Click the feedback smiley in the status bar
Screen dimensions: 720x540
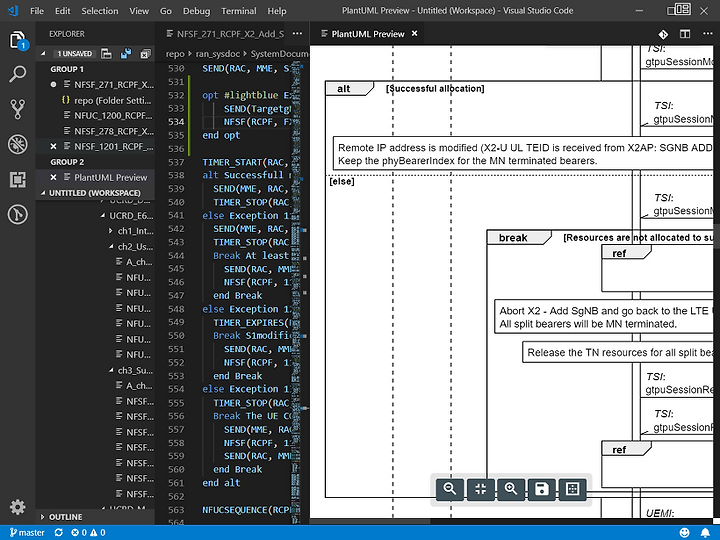684,533
